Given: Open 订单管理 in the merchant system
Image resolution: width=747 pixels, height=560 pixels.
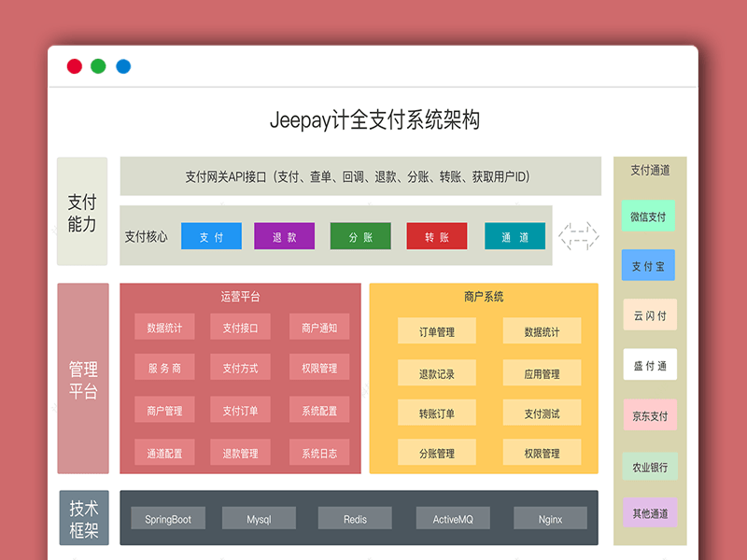Looking at the screenshot, I should click(x=436, y=329).
